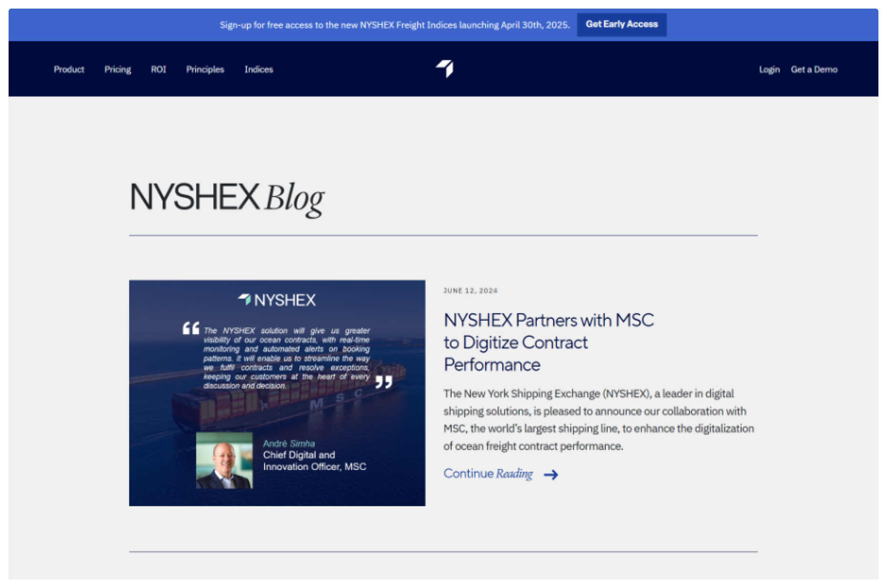
Task: Select Get a Demo in the header
Action: [814, 70]
